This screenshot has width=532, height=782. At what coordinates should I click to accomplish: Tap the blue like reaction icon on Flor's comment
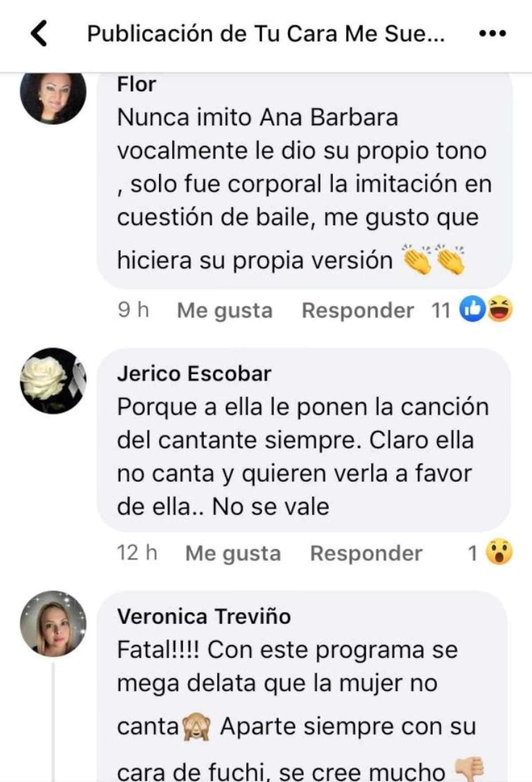point(472,309)
